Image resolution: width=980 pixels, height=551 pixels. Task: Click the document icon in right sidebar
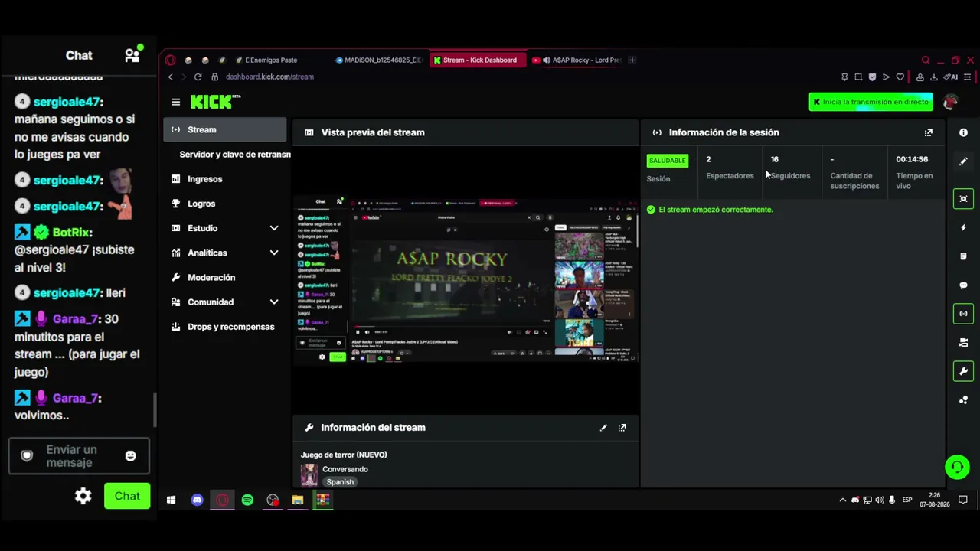(963, 256)
